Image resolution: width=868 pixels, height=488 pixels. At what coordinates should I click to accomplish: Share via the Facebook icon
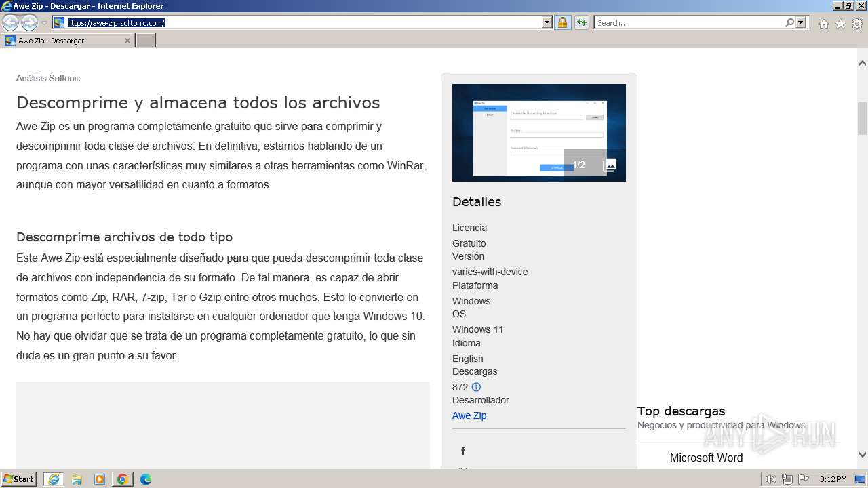click(463, 451)
